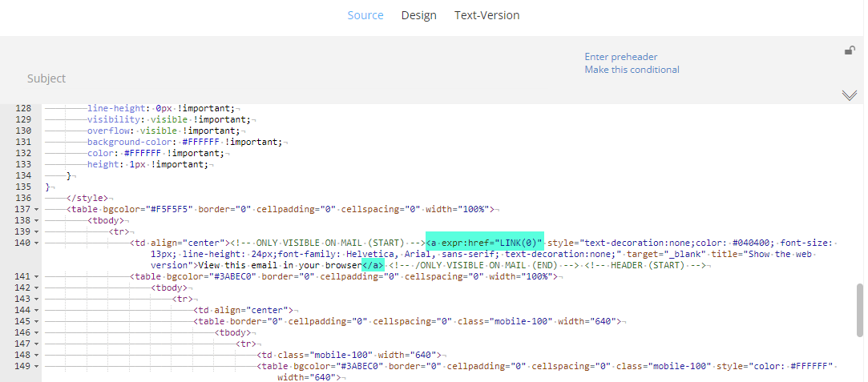This screenshot has width=868, height=382.
Task: Place the cursor on the closing style tag
Action: (87, 198)
